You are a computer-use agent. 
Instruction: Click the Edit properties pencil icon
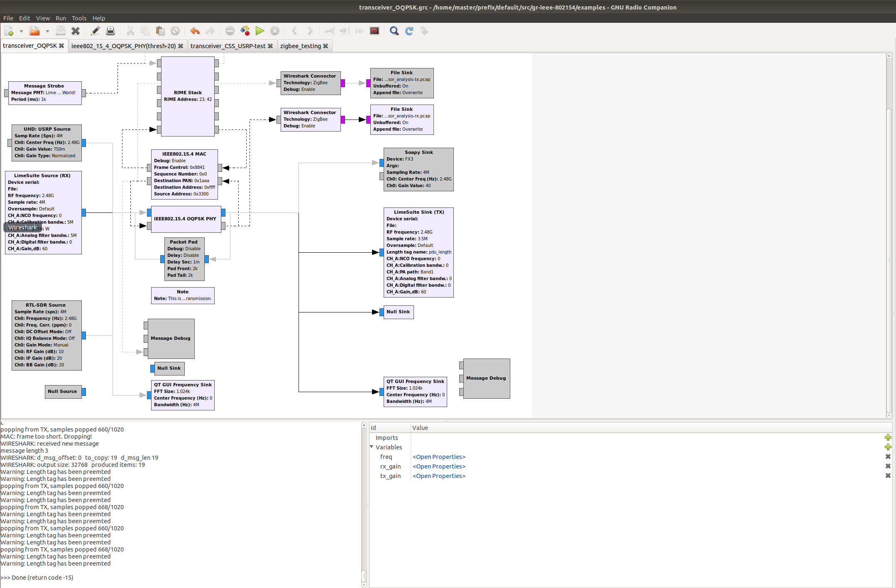pyautogui.click(x=95, y=31)
